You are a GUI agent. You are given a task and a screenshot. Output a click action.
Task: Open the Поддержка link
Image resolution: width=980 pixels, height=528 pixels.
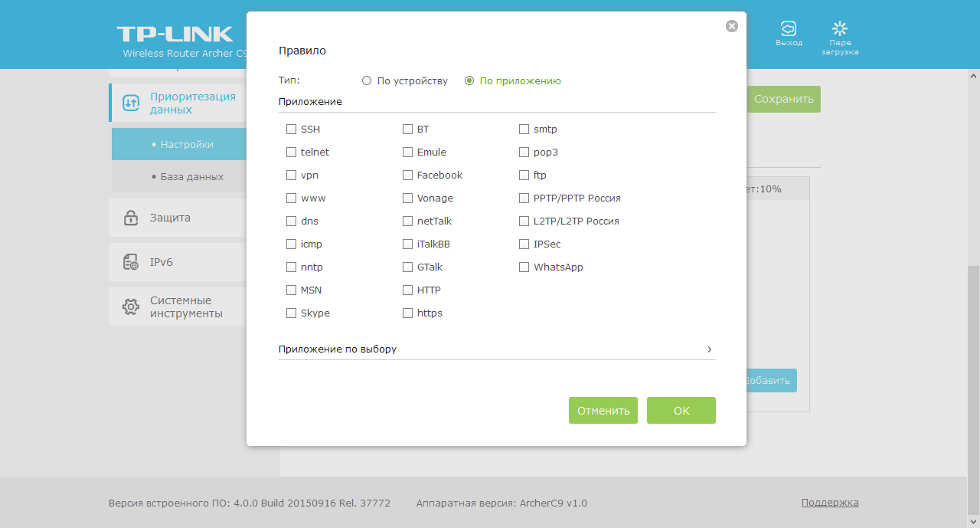pyautogui.click(x=830, y=503)
